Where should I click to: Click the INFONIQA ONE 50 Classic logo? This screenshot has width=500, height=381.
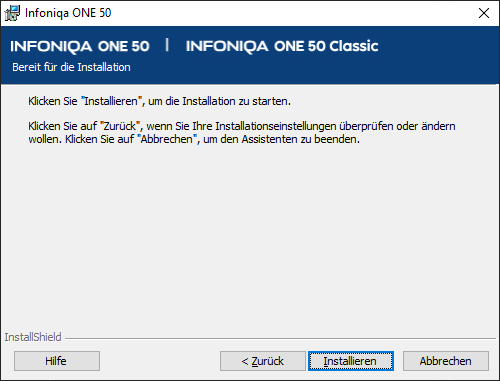tap(282, 46)
